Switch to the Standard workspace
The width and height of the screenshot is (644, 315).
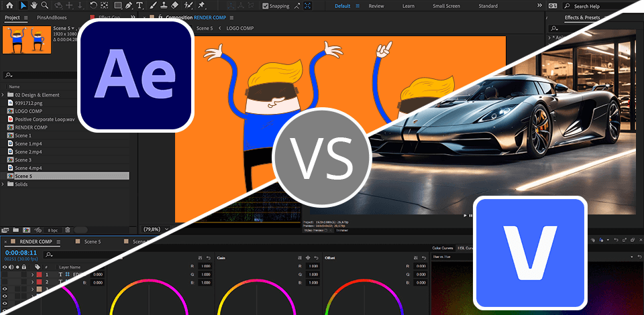tap(488, 6)
